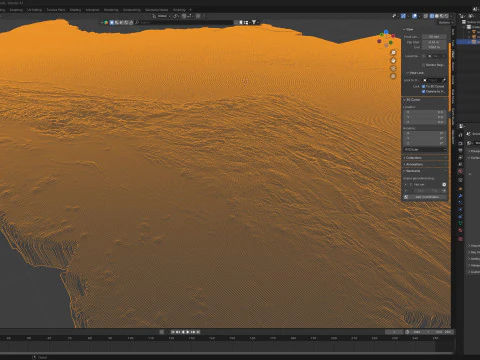480x360 pixels.
Task: Click the pan hand navigation icon
Action: [393, 61]
